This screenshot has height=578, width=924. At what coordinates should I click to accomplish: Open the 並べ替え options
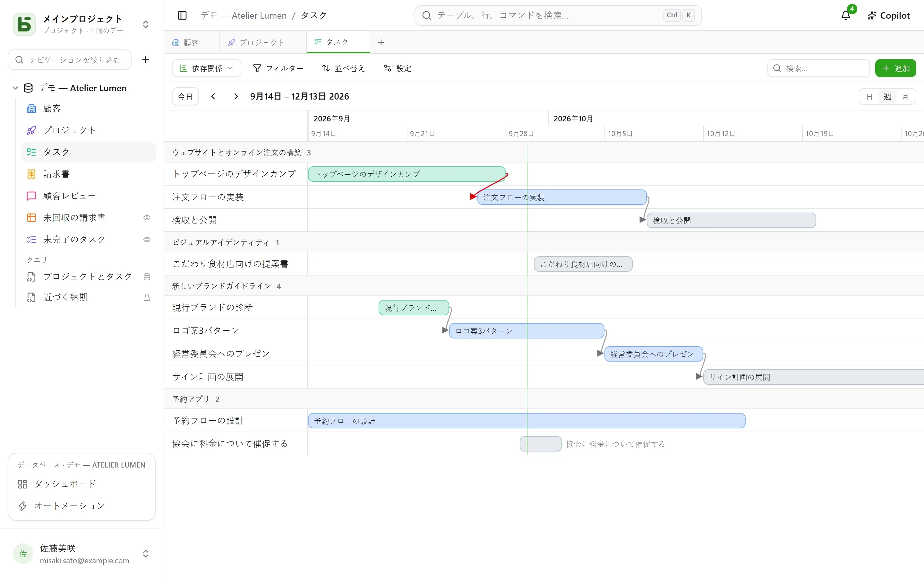(x=343, y=68)
